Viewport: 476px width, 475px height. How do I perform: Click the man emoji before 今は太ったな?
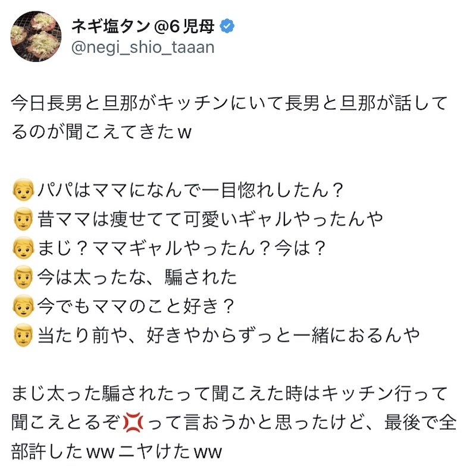click(x=23, y=278)
